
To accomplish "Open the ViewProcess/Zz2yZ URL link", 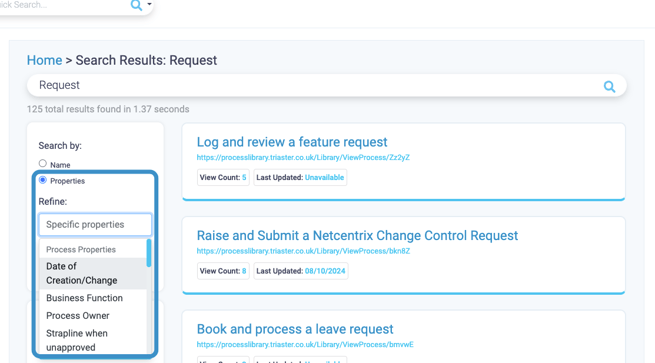I will (x=303, y=157).
